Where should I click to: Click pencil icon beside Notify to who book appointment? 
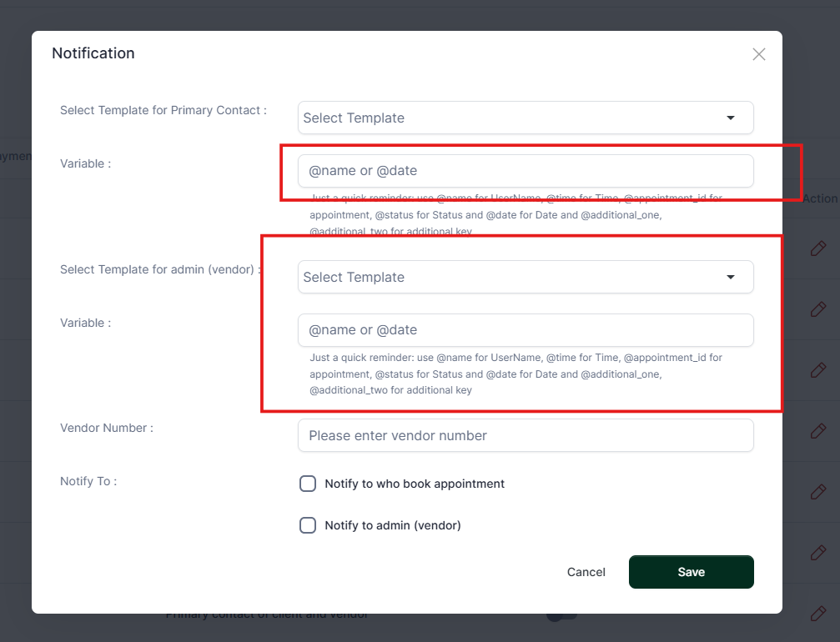click(x=817, y=491)
